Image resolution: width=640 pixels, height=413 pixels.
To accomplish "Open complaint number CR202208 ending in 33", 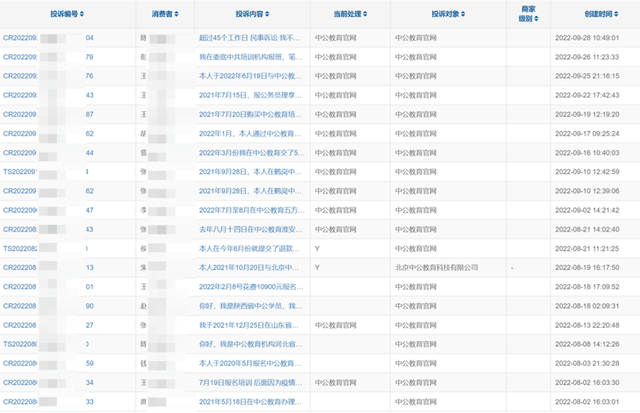I will pyautogui.click(x=48, y=402).
